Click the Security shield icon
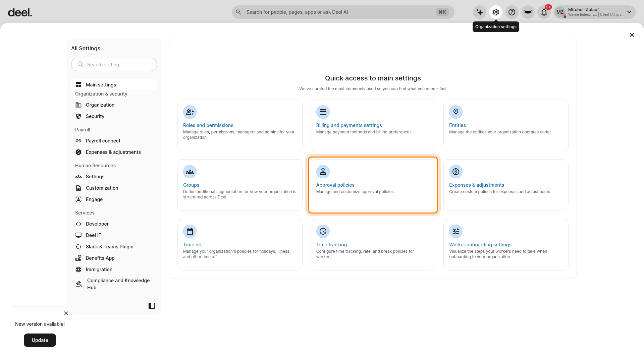 [78, 116]
